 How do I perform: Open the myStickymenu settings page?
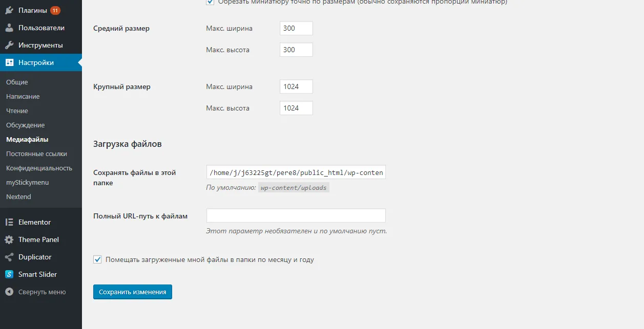click(x=27, y=182)
